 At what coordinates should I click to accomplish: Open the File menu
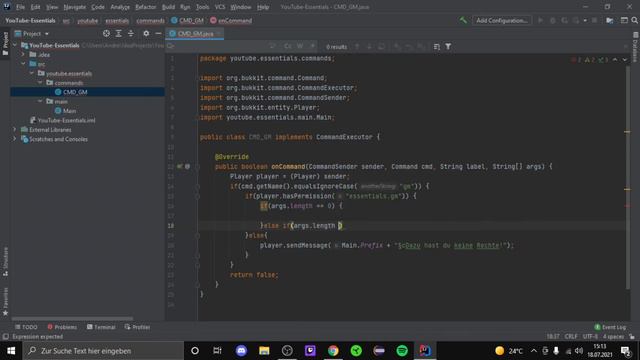coord(20,7)
